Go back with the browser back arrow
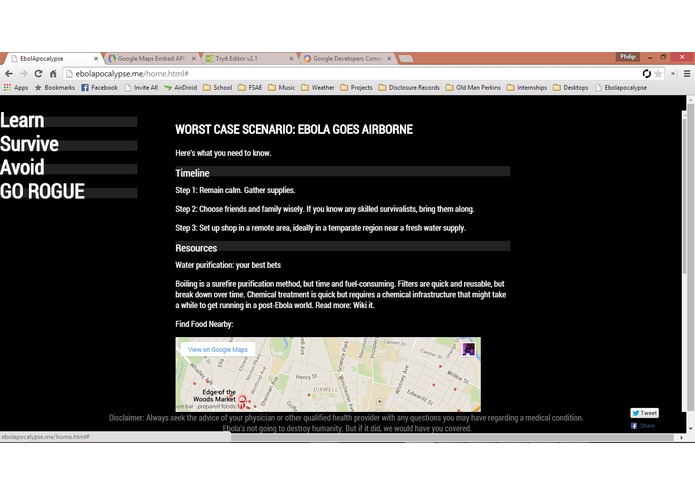 9,74
